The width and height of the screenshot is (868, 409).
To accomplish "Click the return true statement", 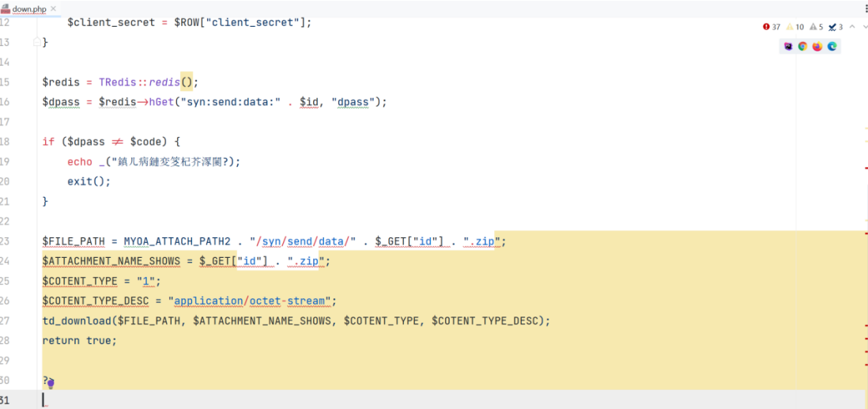I will (x=80, y=341).
